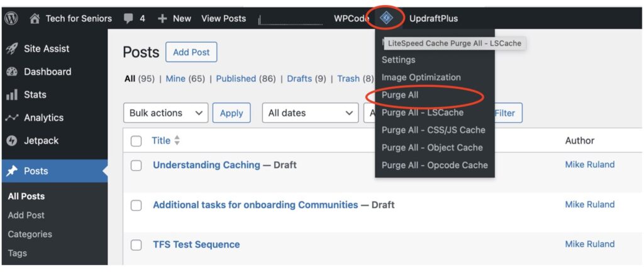Click the Stats bar chart icon
This screenshot has height=274, width=644.
pos(11,95)
